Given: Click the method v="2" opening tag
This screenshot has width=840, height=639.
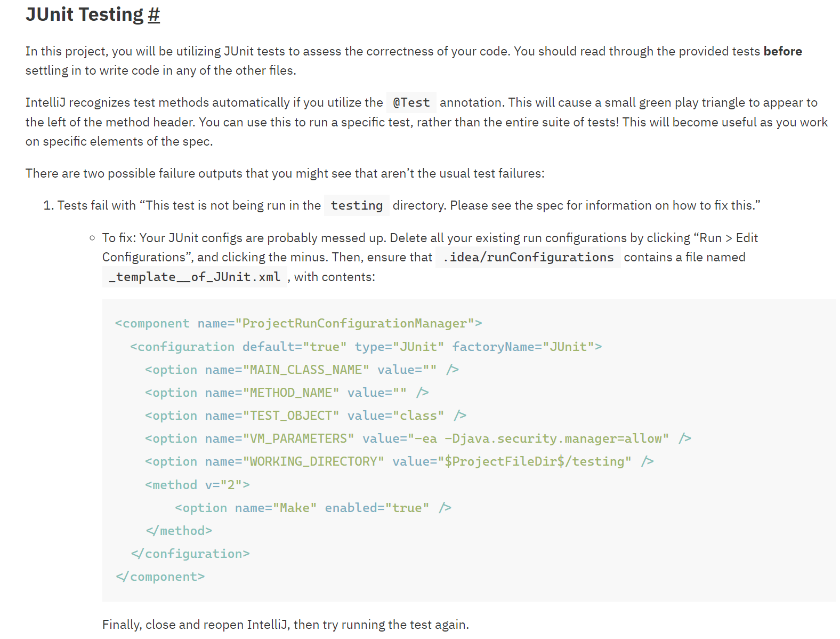Looking at the screenshot, I should tap(197, 485).
